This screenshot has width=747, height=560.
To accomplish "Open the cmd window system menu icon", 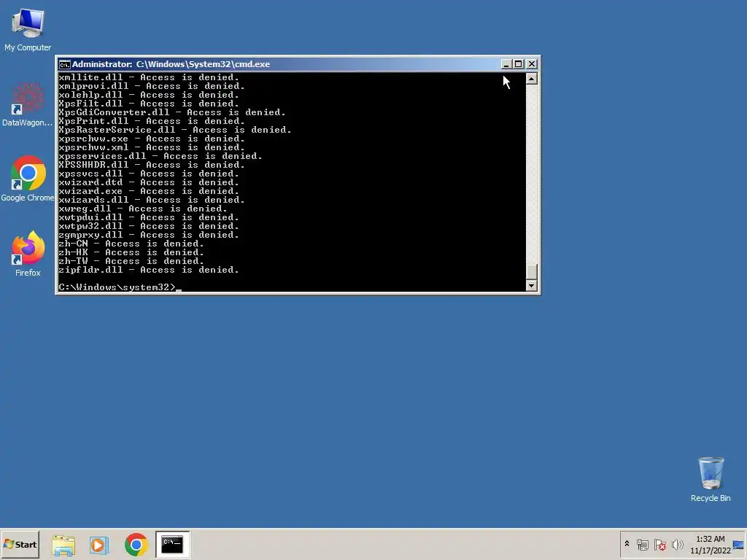I will click(x=65, y=64).
